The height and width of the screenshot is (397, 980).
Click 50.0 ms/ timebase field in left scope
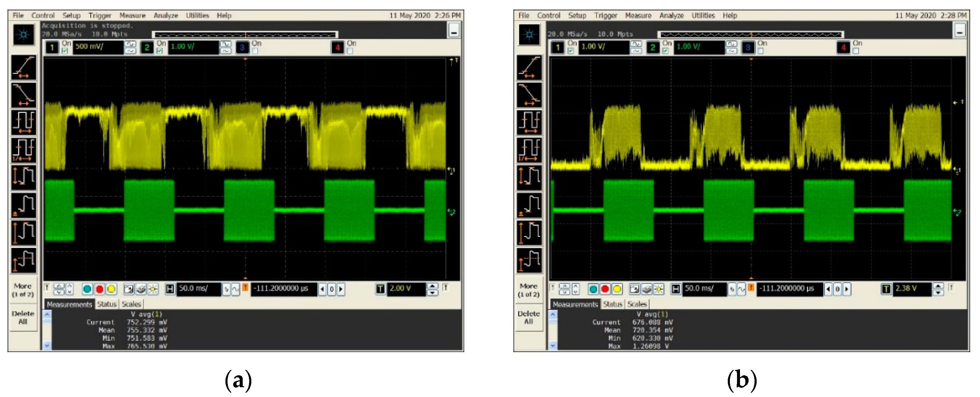(198, 289)
